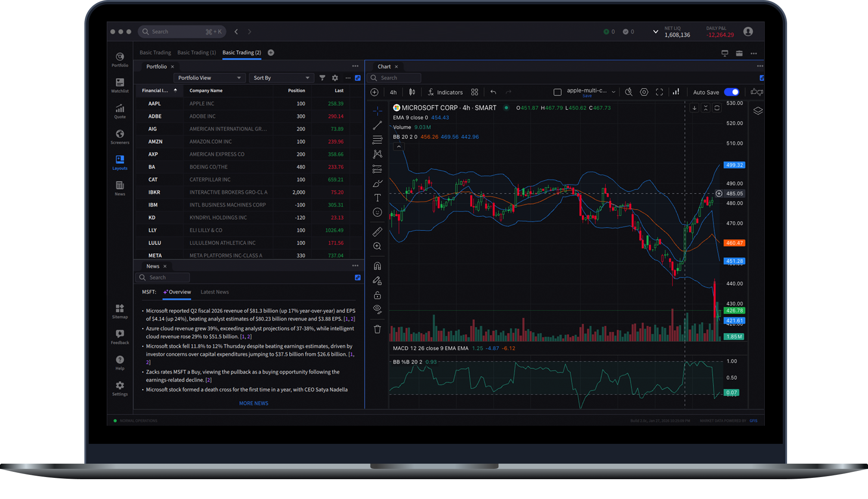Open the Sitemap from the sidebar
Image resolution: width=868 pixels, height=499 pixels.
(120, 311)
